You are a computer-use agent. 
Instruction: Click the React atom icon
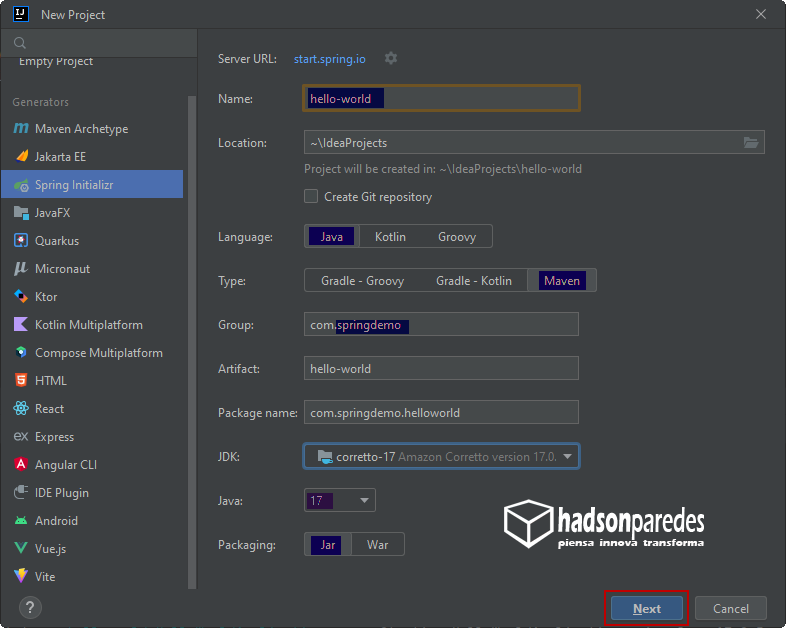pos(21,408)
